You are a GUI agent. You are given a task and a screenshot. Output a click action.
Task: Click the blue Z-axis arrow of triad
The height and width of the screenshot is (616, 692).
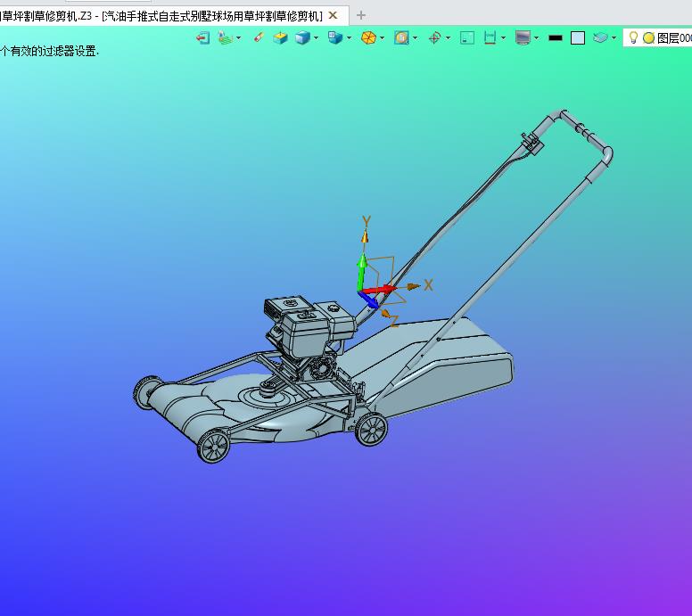[x=369, y=300]
